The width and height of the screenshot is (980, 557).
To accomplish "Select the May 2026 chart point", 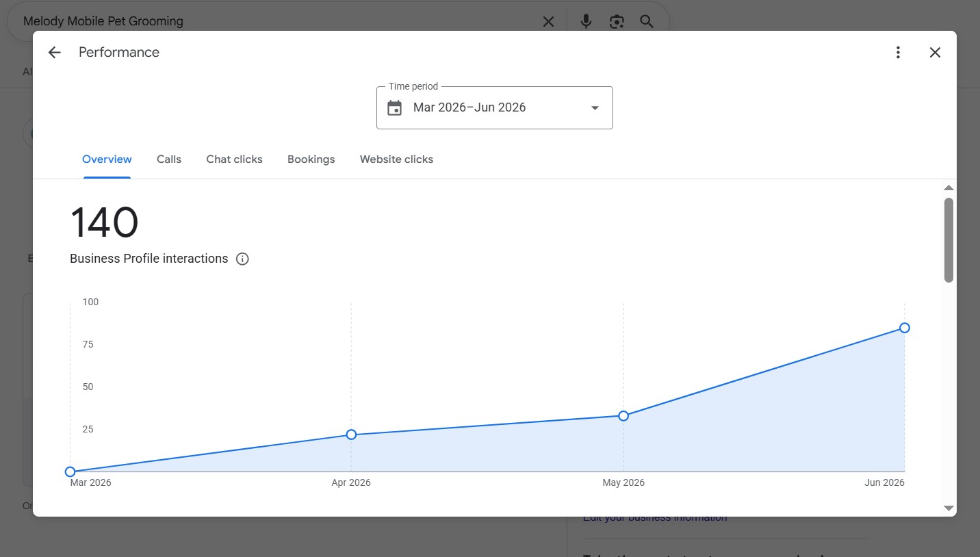I will 623,416.
